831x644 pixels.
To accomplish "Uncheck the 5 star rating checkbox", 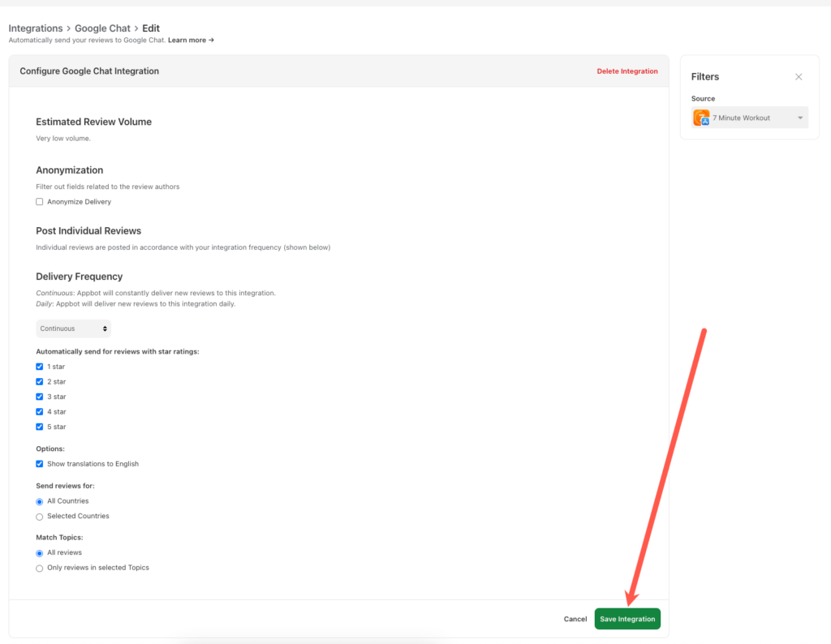I will point(39,427).
